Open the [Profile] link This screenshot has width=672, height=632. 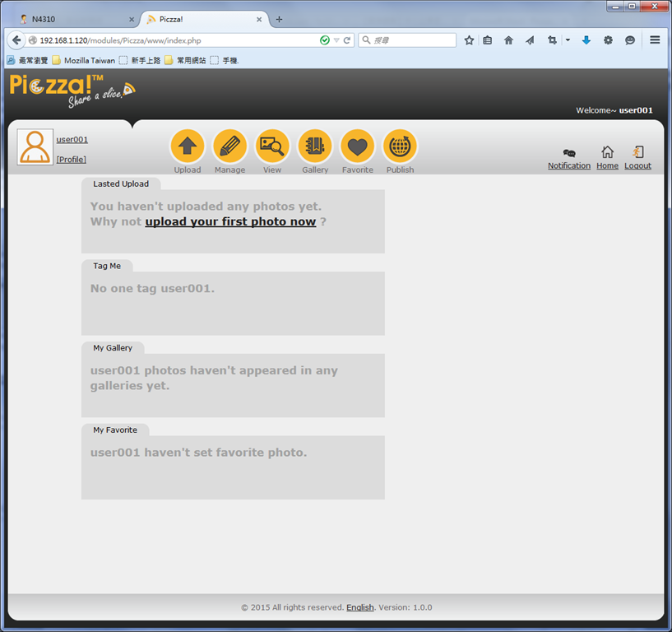71,159
